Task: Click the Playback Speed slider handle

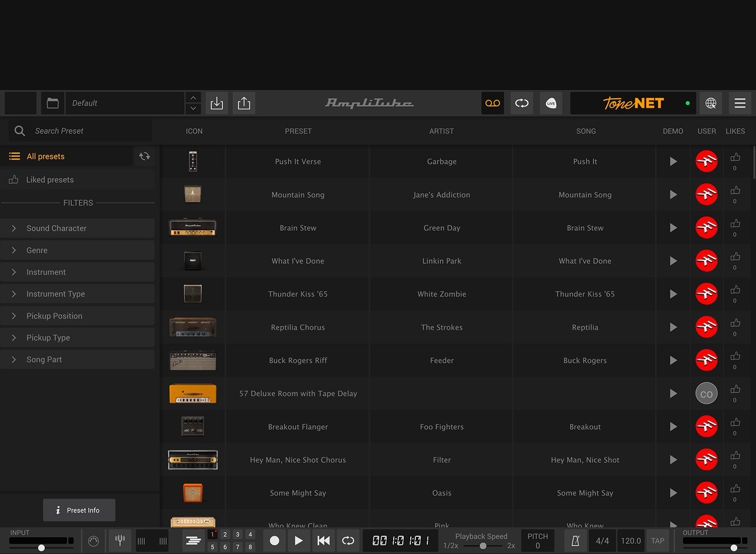Action: 483,546
